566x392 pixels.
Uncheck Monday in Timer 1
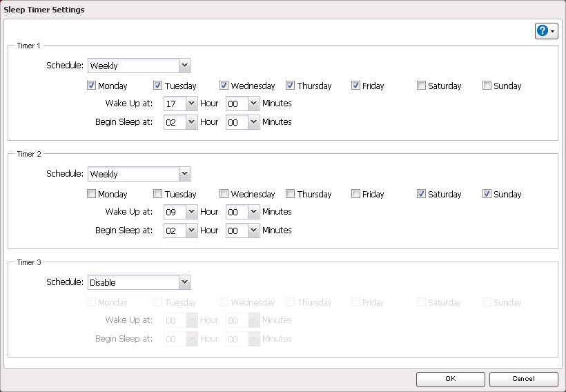92,86
